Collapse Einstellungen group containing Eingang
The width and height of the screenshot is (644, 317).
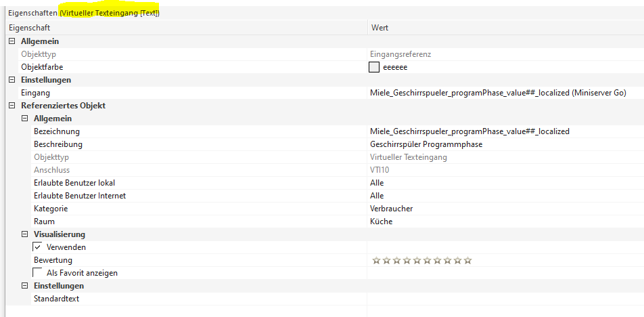tap(12, 80)
